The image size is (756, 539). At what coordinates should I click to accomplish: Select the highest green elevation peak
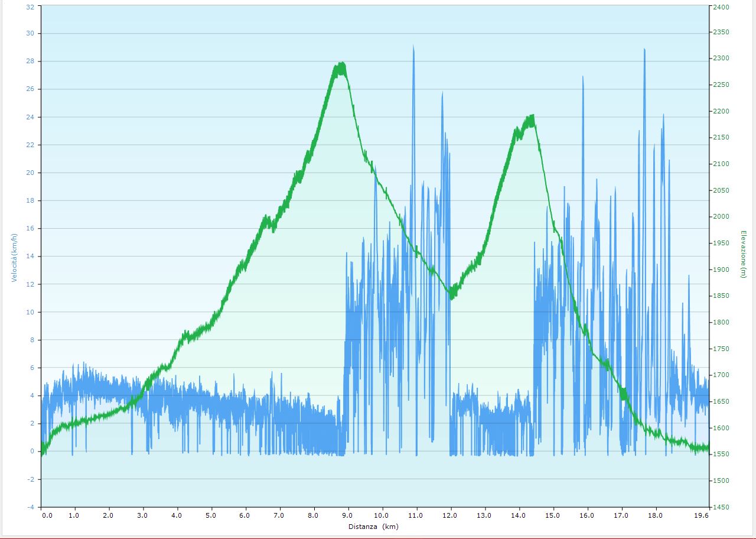pos(341,64)
